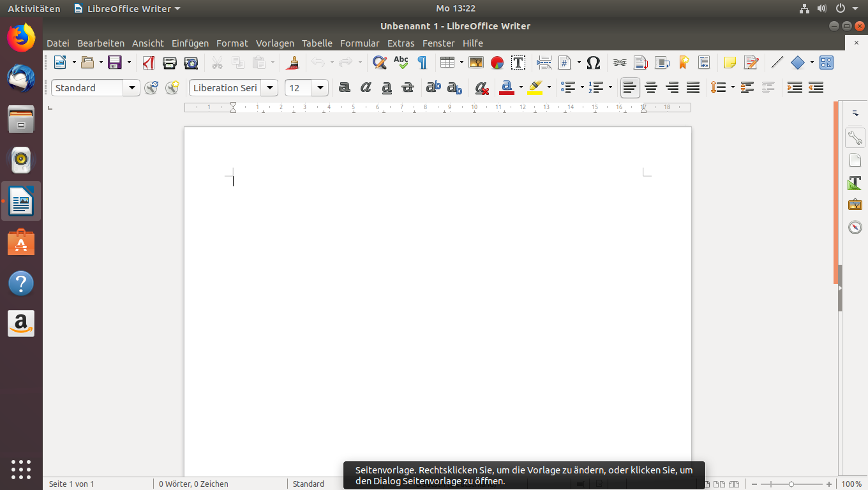Insert a page break

pos(544,63)
